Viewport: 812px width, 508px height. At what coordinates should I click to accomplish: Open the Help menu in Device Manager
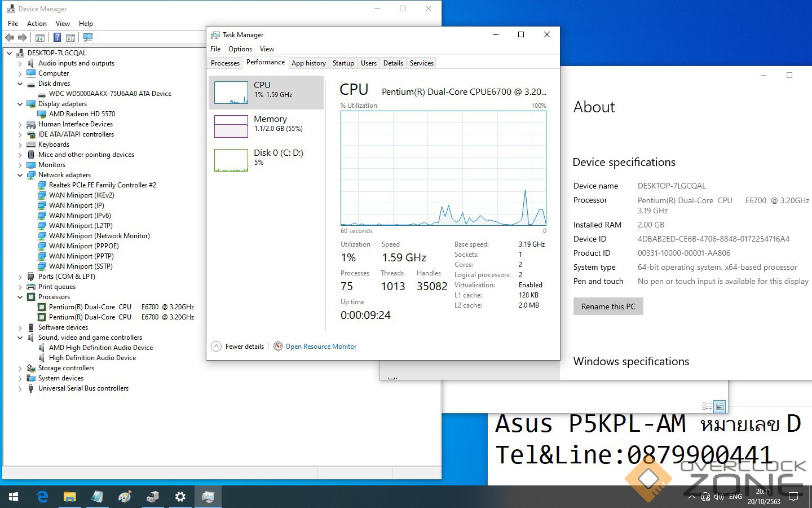[86, 24]
